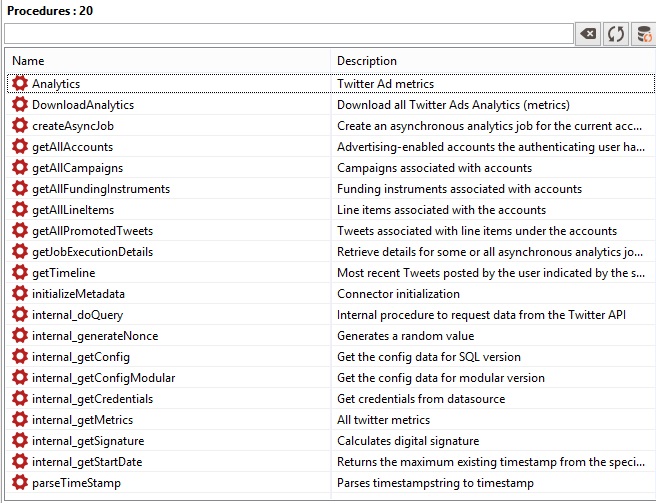Select the getJobExecutionDetails procedure
The width and height of the screenshot is (656, 504).
93,252
